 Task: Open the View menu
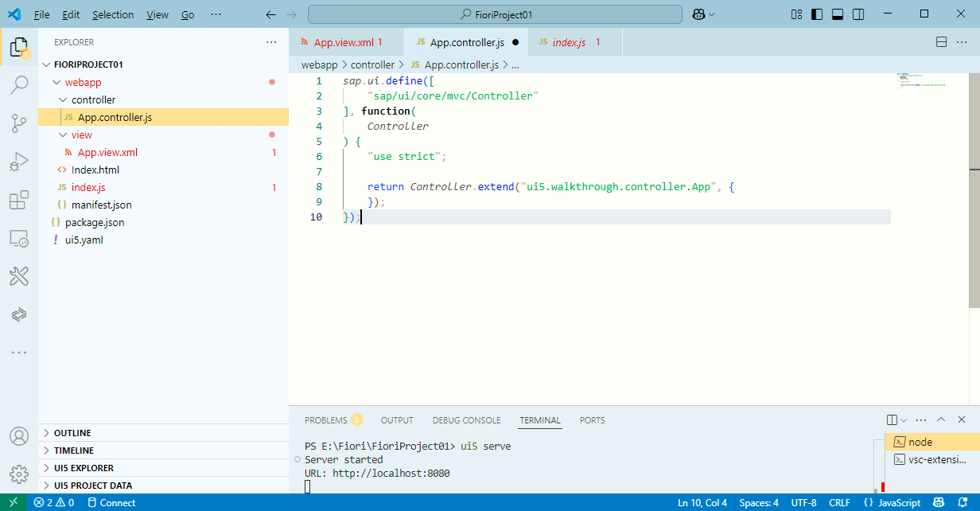[x=157, y=14]
